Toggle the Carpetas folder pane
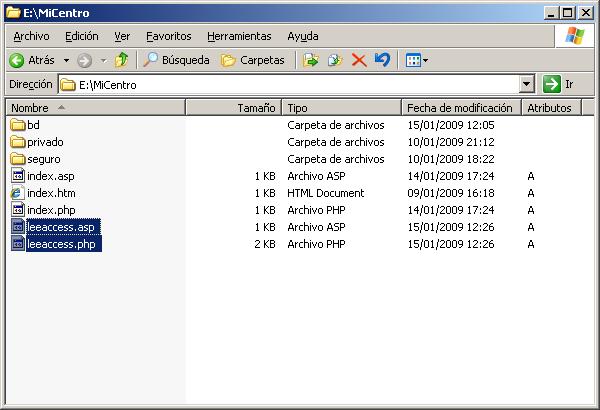This screenshot has width=600, height=410. 252,60
